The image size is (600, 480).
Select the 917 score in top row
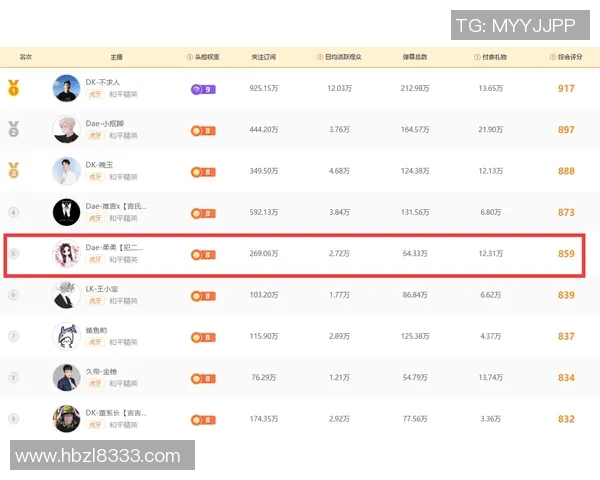(566, 89)
